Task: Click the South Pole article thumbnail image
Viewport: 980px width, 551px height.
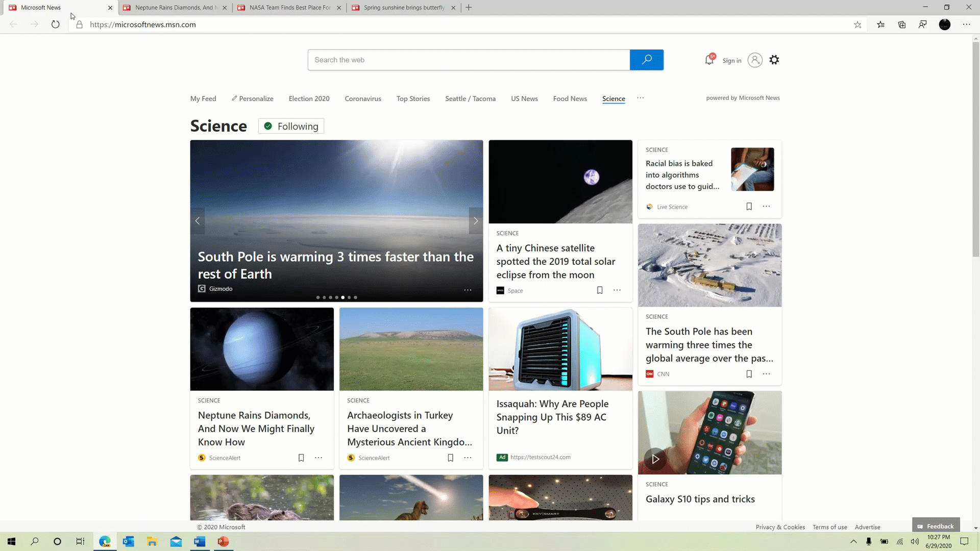Action: coord(709,264)
